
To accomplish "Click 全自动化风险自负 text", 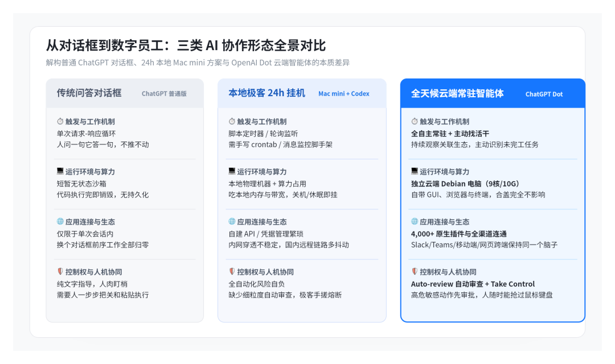I will click(256, 284).
